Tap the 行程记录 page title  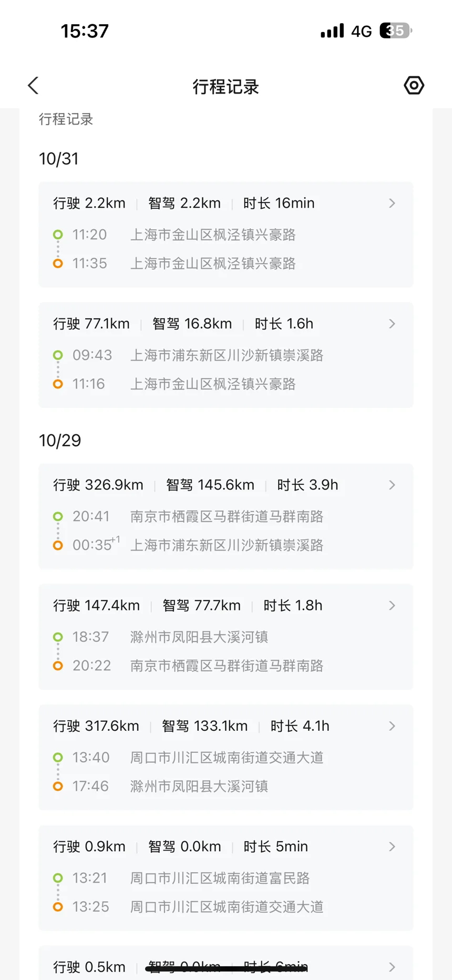[225, 87]
